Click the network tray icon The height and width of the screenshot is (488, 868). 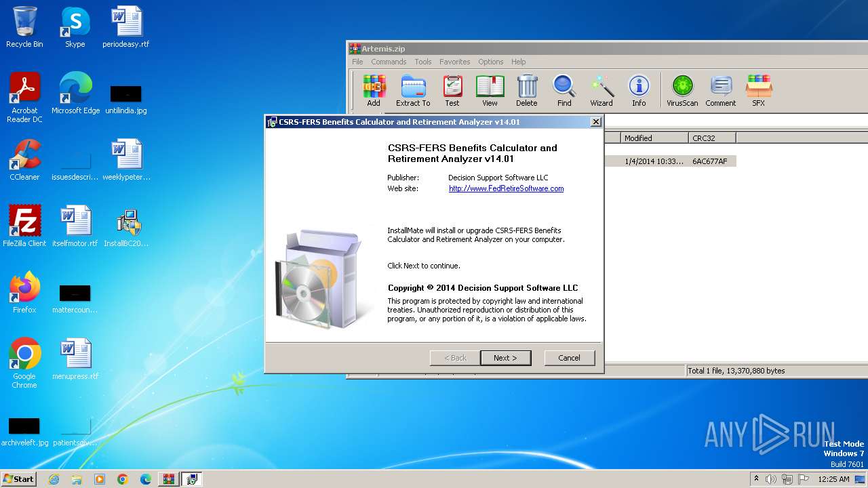click(787, 479)
